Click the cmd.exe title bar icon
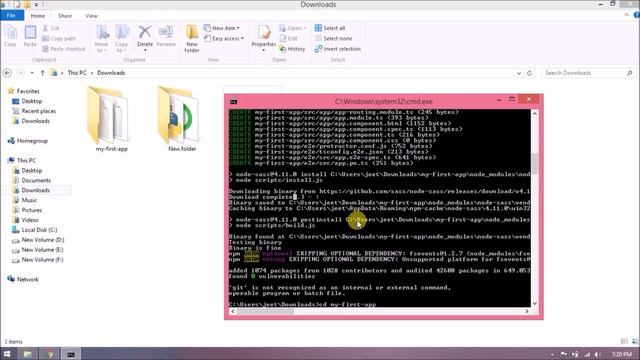Image resolution: width=640 pixels, height=360 pixels. pyautogui.click(x=233, y=102)
